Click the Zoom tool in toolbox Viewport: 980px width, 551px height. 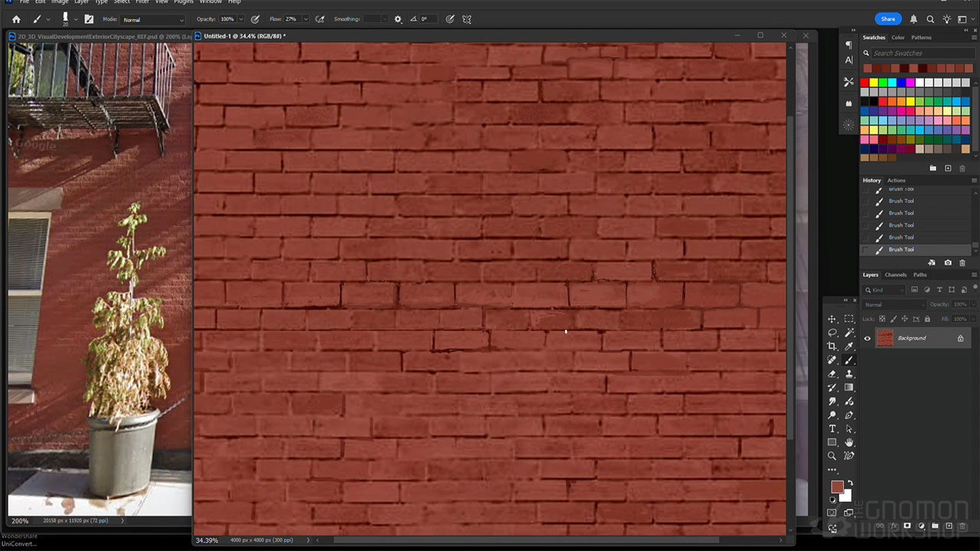pos(832,457)
